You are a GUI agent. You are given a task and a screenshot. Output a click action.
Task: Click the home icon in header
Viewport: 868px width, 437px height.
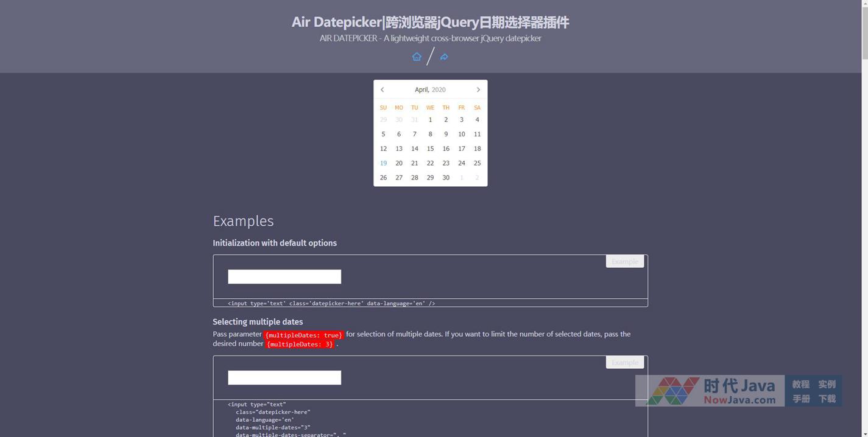[x=417, y=57]
